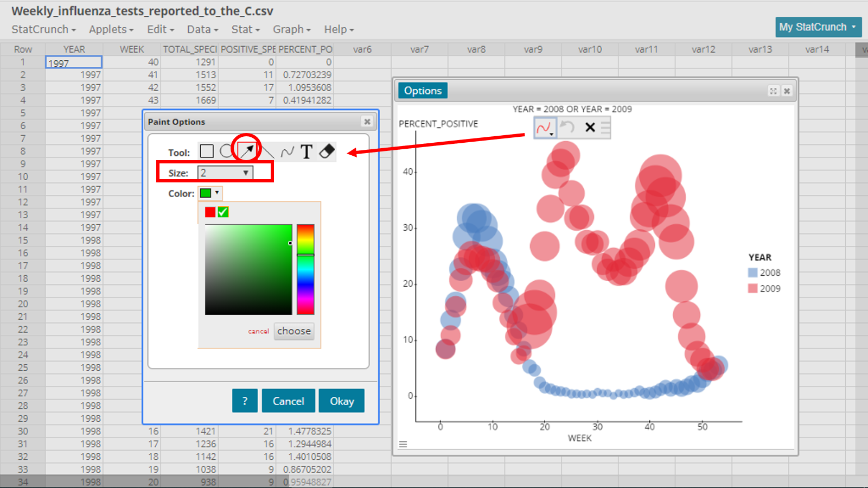Click the green checked color swatch
Screen dimensions: 868x488
pos(223,212)
